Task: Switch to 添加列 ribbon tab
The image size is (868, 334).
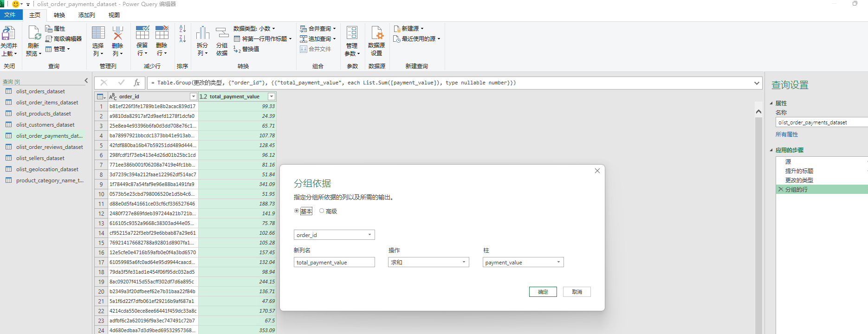Action: pyautogui.click(x=87, y=15)
